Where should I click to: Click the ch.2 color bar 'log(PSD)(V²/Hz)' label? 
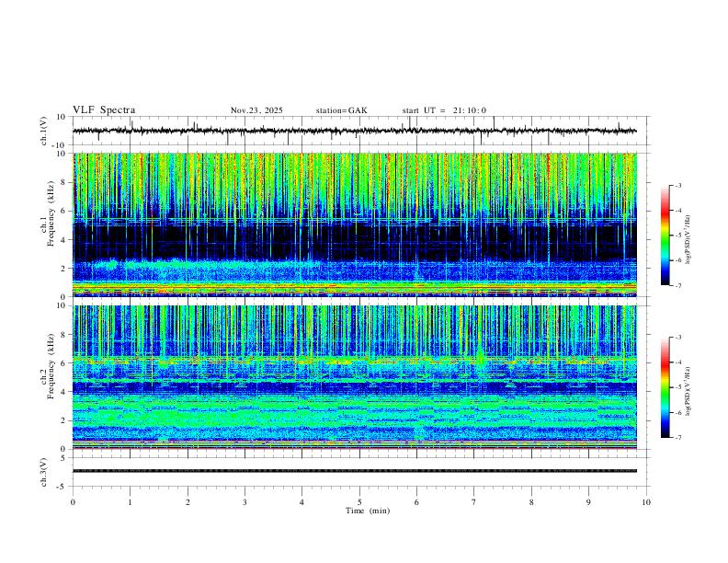pos(688,391)
